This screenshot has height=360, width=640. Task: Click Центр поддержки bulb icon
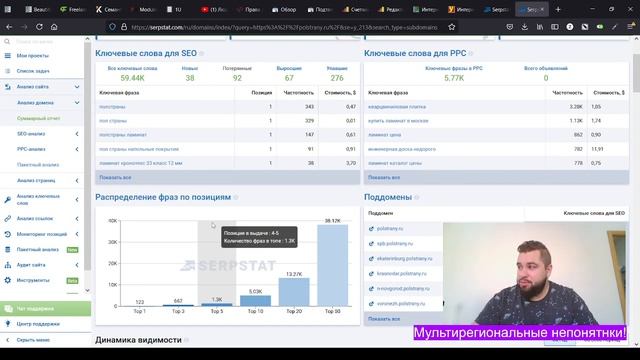click(8, 324)
